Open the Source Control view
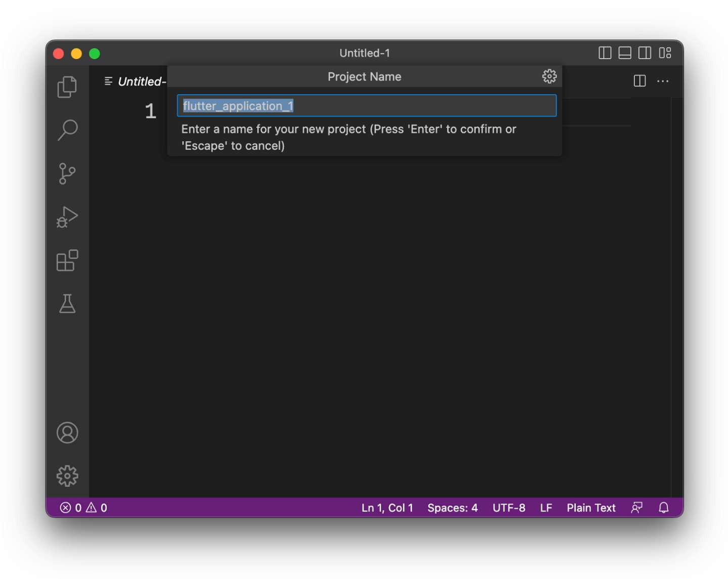This screenshot has height=579, width=728. [x=67, y=173]
